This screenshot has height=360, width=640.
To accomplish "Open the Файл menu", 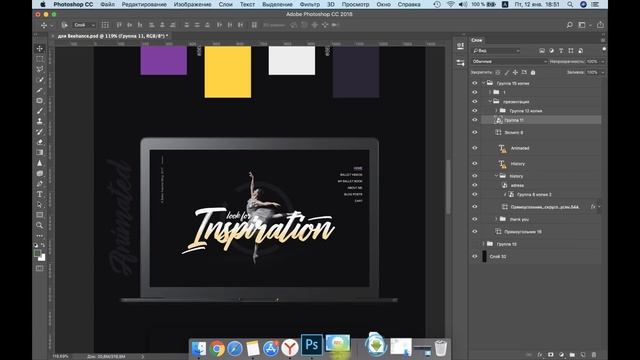I will tap(107, 4).
